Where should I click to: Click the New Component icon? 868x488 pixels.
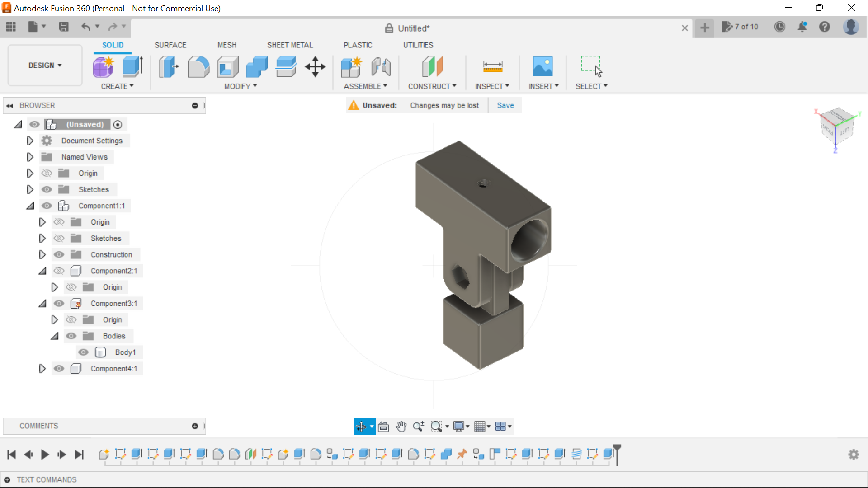pyautogui.click(x=351, y=67)
